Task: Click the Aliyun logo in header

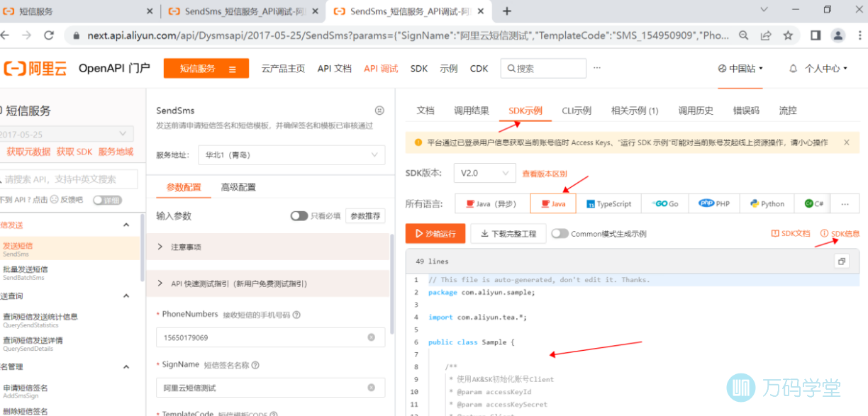Action: pyautogui.click(x=35, y=68)
